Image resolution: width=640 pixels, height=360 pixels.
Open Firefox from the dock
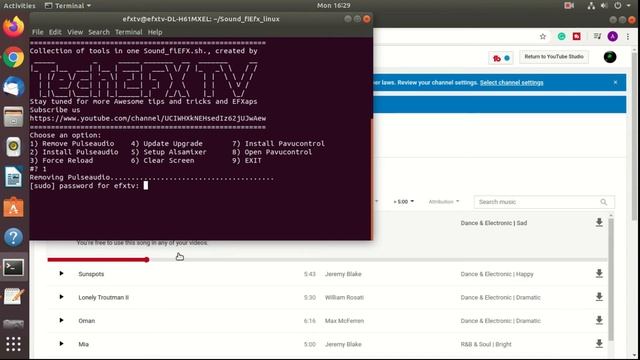(x=13, y=27)
